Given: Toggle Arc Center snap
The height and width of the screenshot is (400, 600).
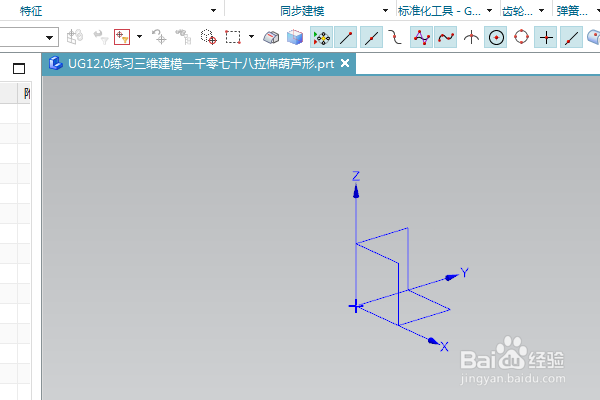Looking at the screenshot, I should click(496, 38).
